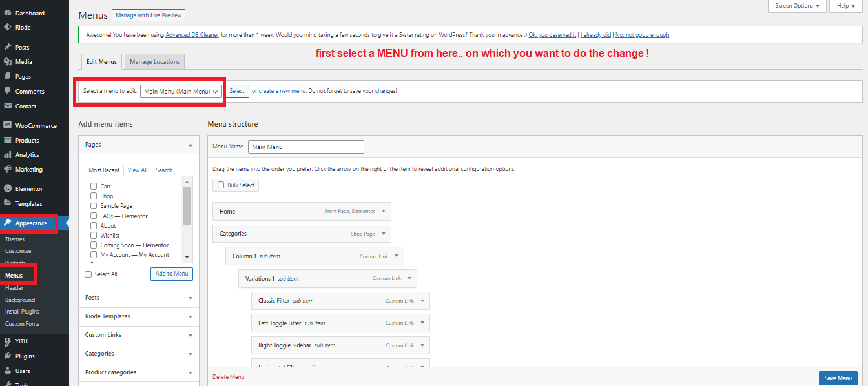The width and height of the screenshot is (868, 386).
Task: Open Header submenu item
Action: click(14, 288)
